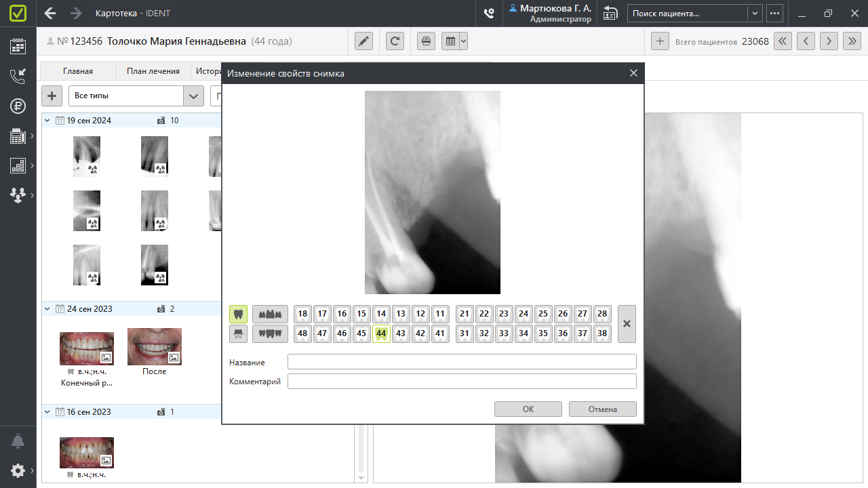The image size is (868, 488).
Task: Click the pencil edit patient icon
Action: point(364,41)
